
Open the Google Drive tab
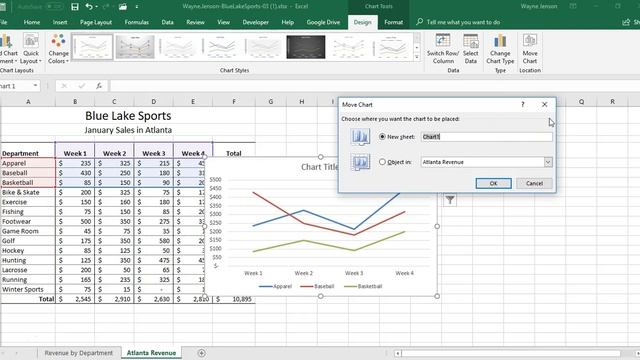(323, 22)
